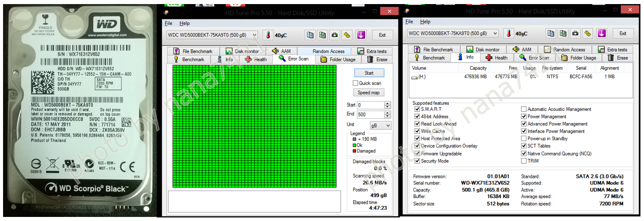Click the End value stepper arrows
Image resolution: width=644 pixels, height=221 pixels.
point(388,114)
